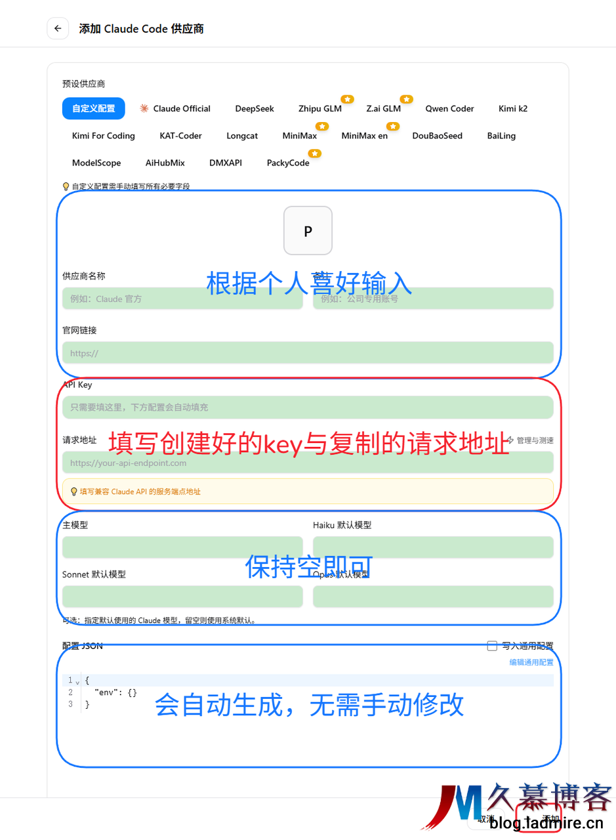The image size is (616, 840).
Task: Select the 自定义配置 preset tab
Action: [x=93, y=109]
